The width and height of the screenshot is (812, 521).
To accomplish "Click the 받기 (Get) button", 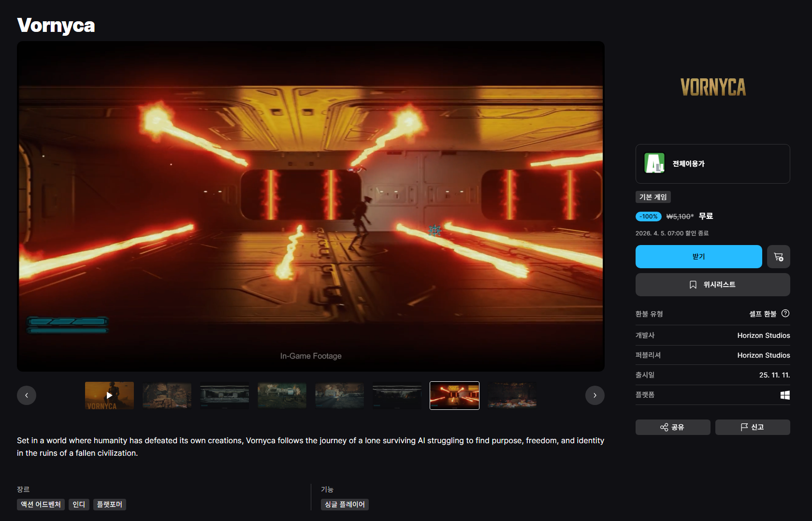I will coord(698,257).
